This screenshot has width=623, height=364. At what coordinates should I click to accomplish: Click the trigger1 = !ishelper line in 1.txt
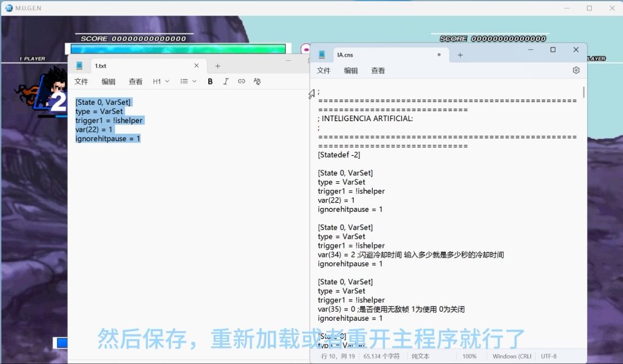109,121
